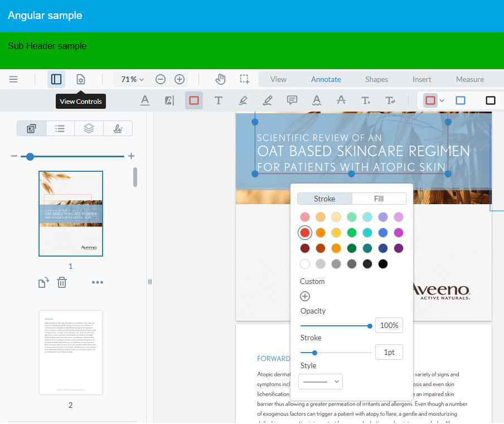
Task: Select the page 2 thumbnail
Action: point(71,352)
